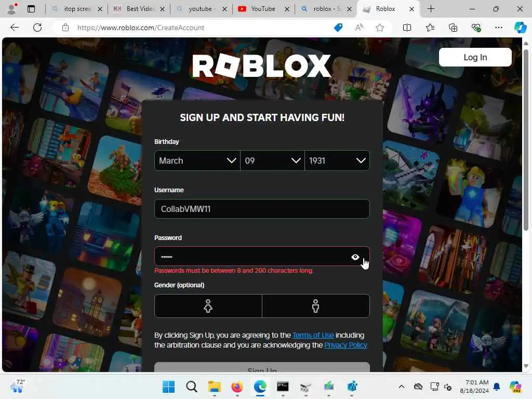This screenshot has height=399, width=532.
Task: Open the birthday month dropdown showing March
Action: (x=197, y=161)
